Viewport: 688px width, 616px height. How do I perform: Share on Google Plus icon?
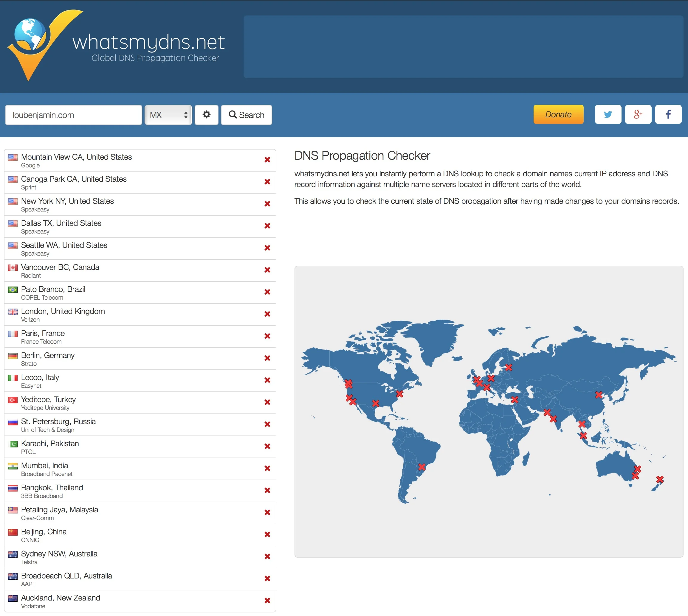point(638,114)
